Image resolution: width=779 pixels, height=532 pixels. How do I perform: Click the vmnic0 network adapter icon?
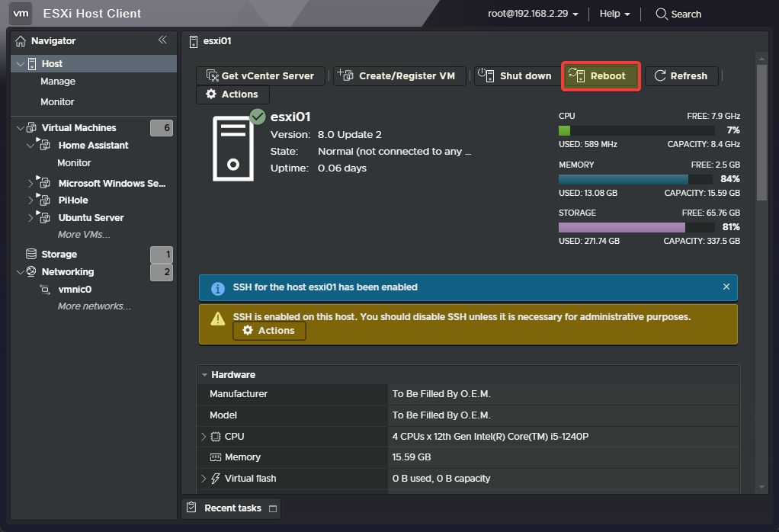(x=45, y=289)
